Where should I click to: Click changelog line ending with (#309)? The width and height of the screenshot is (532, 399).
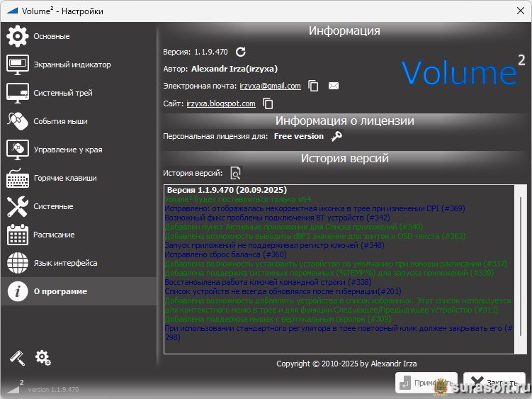click(x=278, y=319)
